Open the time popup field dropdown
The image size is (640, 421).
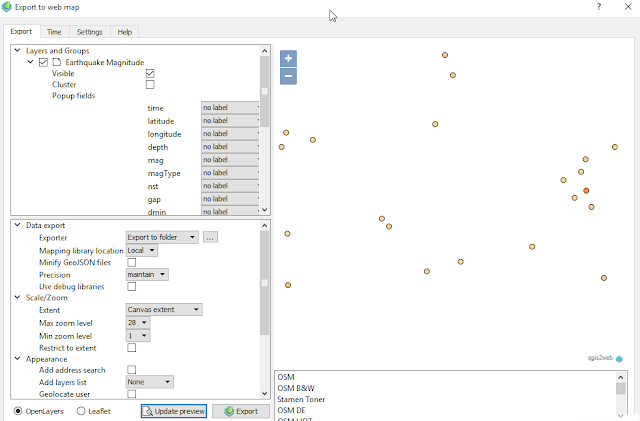point(230,108)
